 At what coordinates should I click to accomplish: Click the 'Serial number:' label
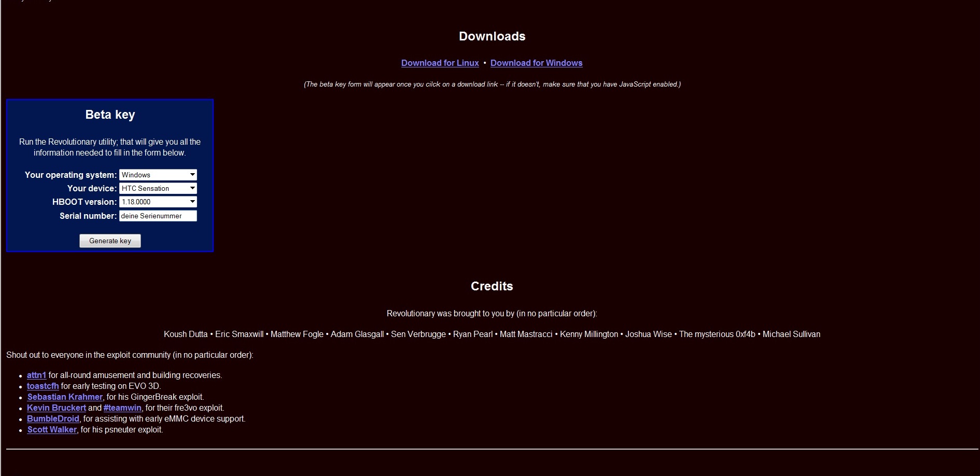(x=88, y=216)
